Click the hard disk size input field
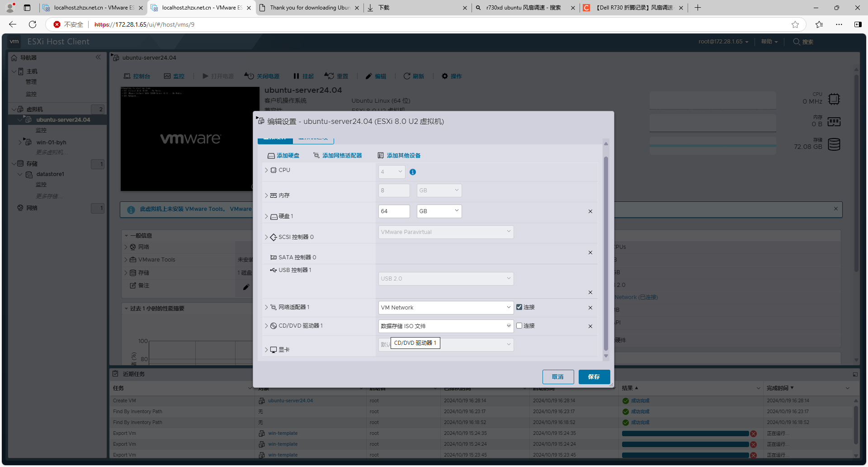Screen dimensions: 868x467 point(394,211)
